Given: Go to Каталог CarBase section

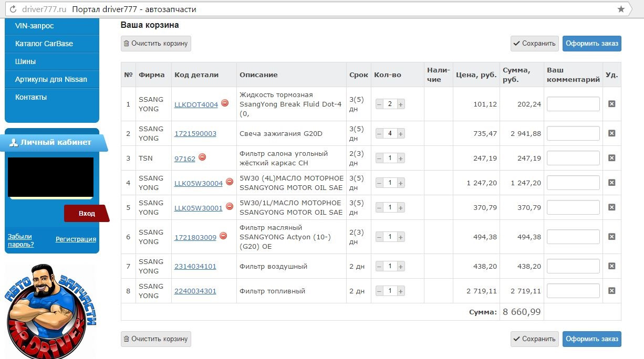Looking at the screenshot, I should (44, 44).
